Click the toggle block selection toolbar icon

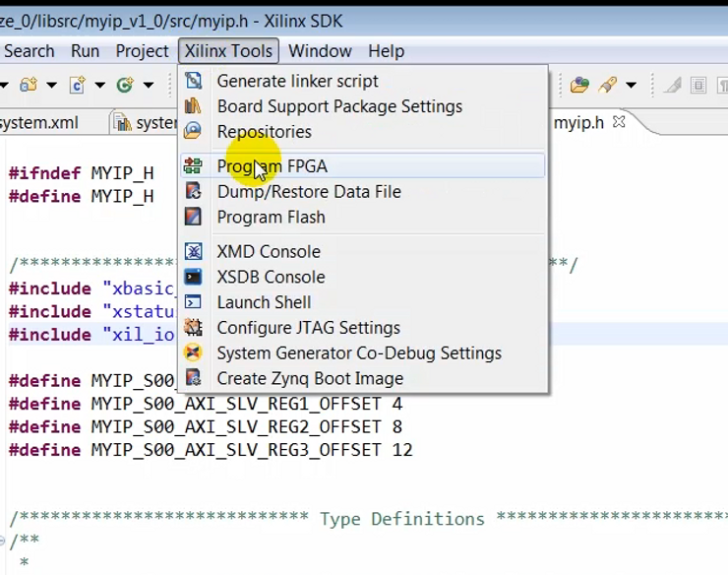(698, 85)
